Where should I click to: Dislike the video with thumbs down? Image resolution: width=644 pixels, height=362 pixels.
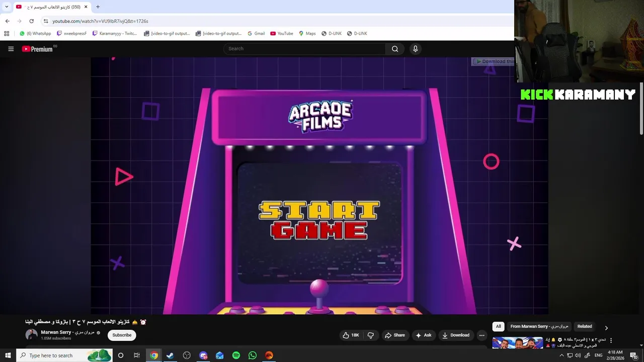371,335
